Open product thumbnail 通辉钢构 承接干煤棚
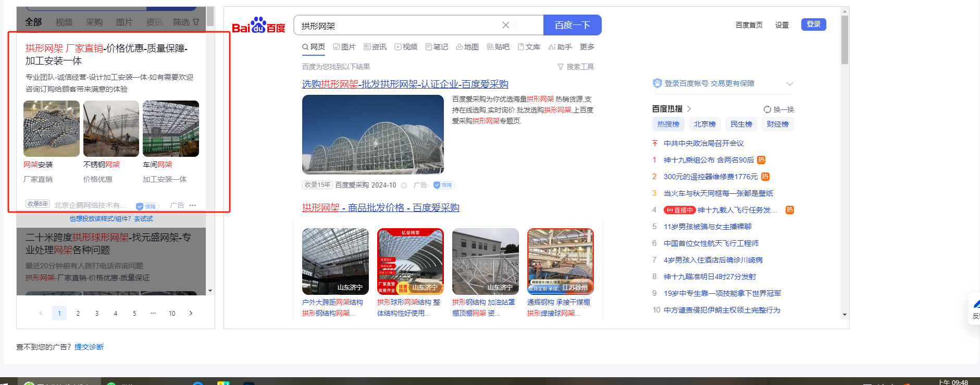Image resolution: width=980 pixels, height=385 pixels. tap(561, 262)
